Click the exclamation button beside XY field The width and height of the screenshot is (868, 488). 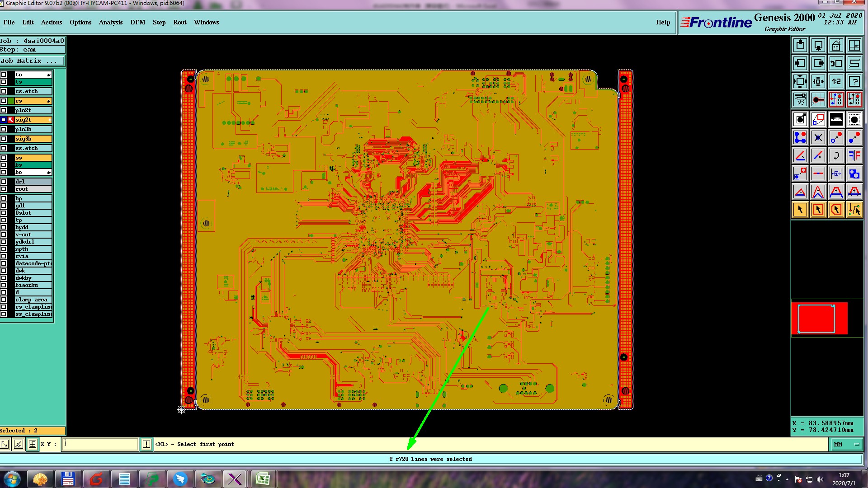(x=146, y=445)
